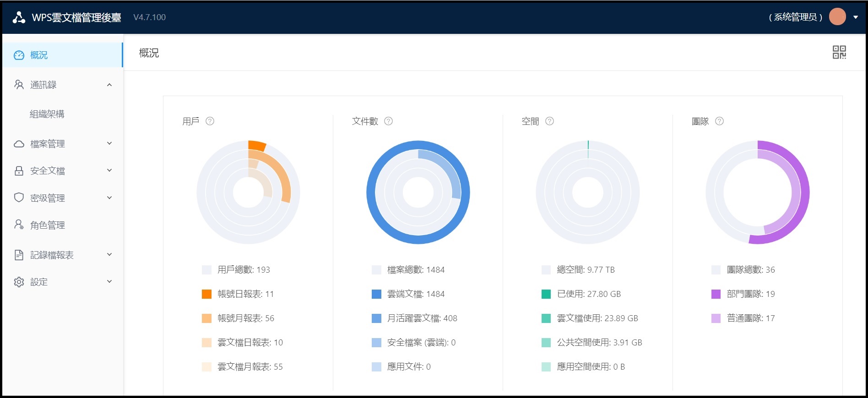Viewport: 868px width, 398px height.
Task: Click the 已使用 green color swatch
Action: pos(546,294)
